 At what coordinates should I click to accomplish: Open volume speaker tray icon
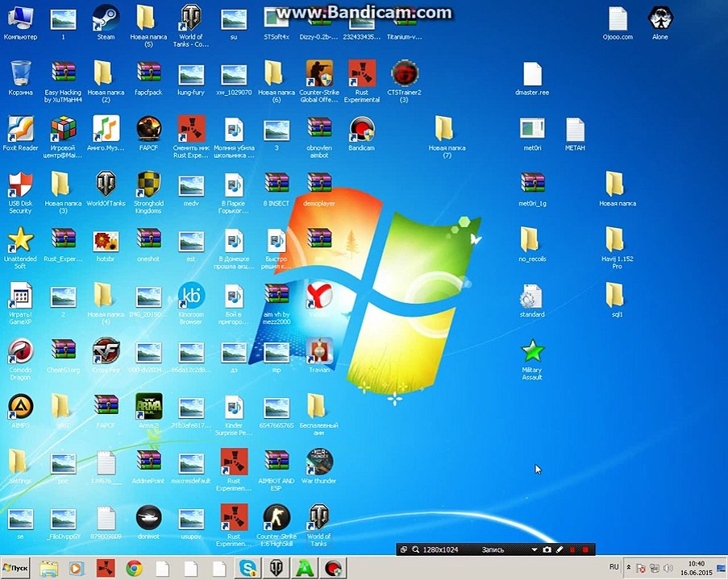coord(668,568)
